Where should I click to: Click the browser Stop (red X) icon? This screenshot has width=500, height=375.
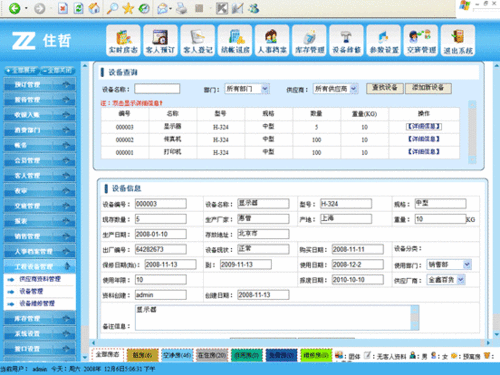[x=63, y=8]
